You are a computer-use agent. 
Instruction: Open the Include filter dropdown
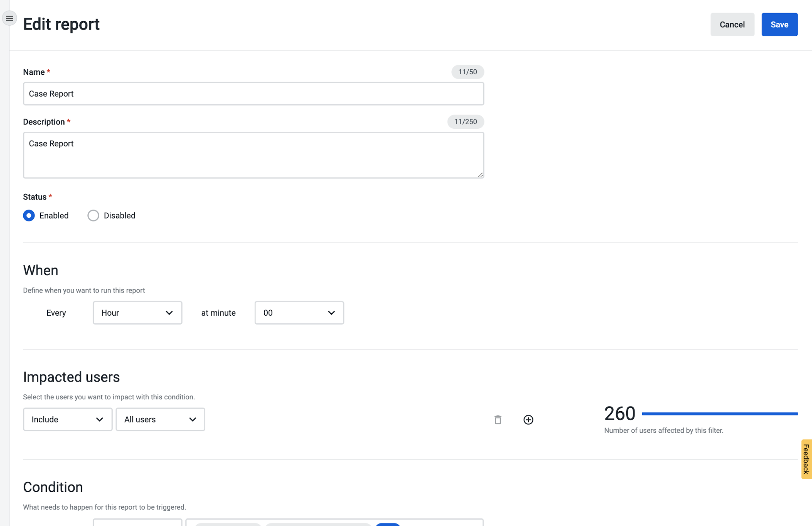68,419
